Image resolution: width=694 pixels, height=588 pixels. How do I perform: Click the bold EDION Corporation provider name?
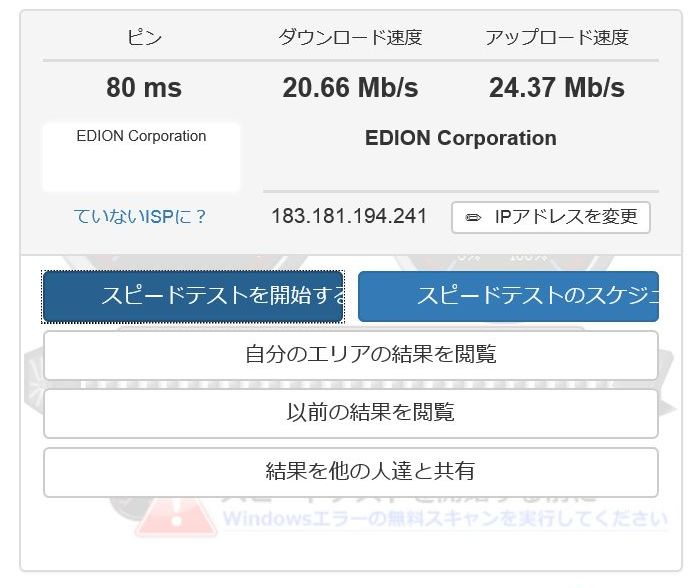click(x=460, y=139)
